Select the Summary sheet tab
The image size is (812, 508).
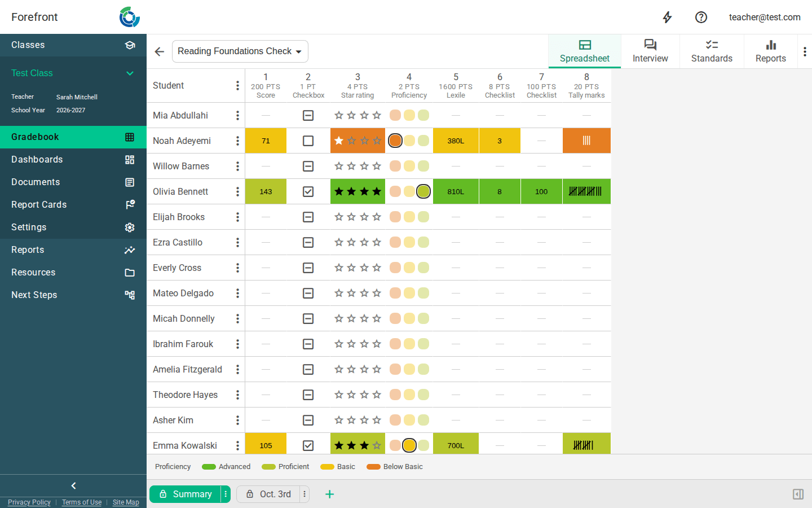(x=186, y=494)
